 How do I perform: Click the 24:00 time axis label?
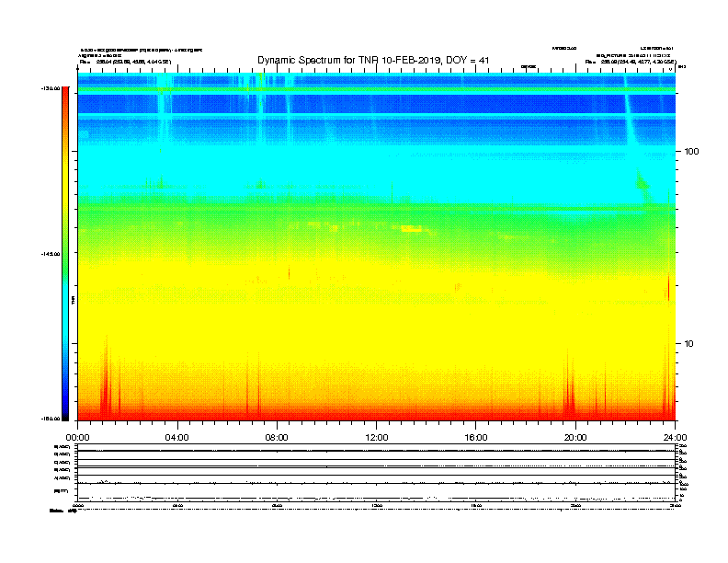coord(675,438)
